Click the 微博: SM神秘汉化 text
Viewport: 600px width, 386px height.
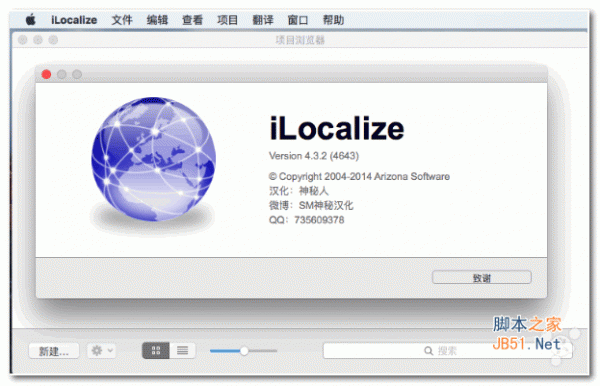[x=311, y=205]
